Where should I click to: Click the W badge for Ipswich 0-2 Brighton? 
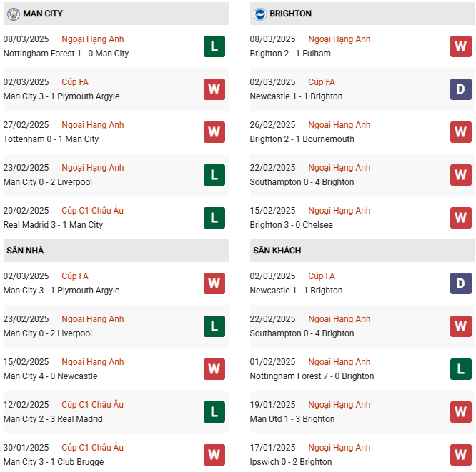[x=460, y=455]
